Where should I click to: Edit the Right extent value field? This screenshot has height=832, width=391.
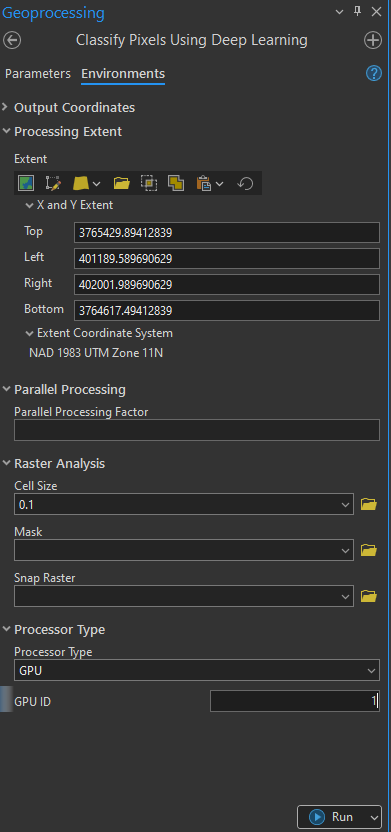tap(227, 284)
